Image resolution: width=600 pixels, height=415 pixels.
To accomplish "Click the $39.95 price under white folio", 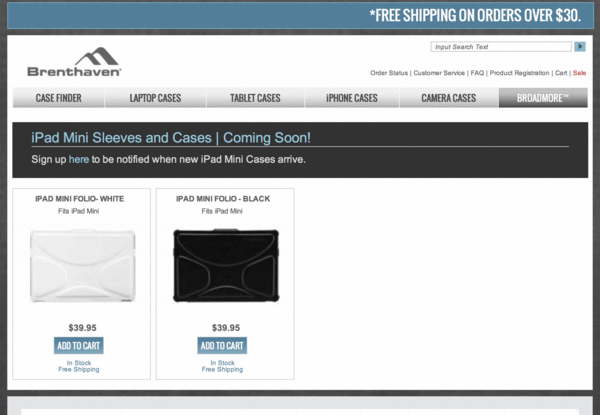I will point(82,328).
